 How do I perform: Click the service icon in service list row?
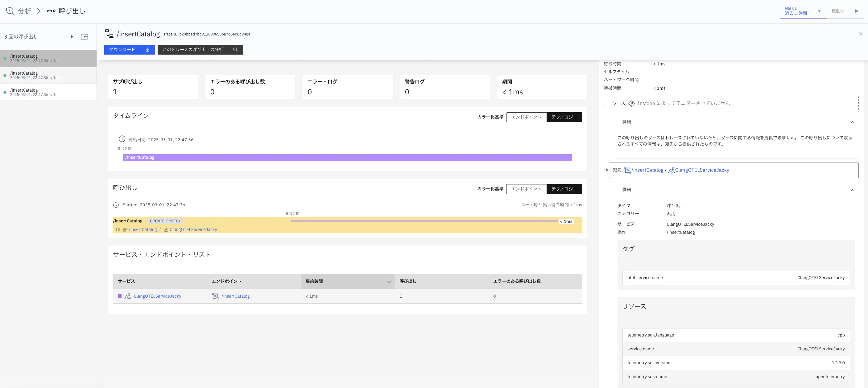128,296
